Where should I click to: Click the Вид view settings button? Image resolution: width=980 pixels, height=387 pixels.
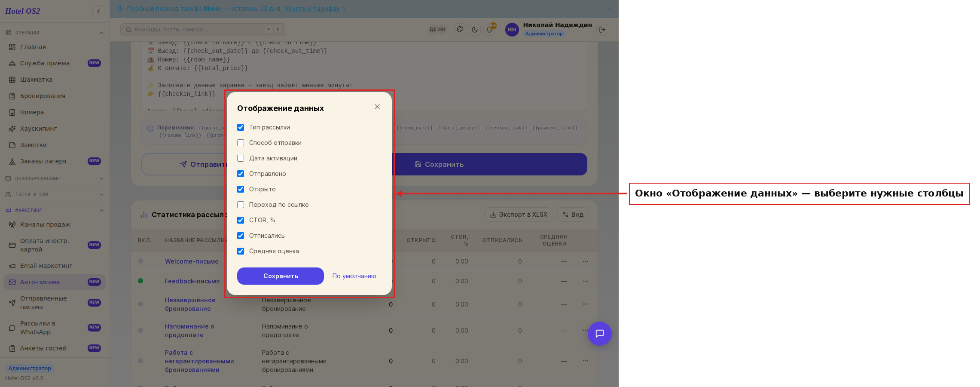click(573, 215)
